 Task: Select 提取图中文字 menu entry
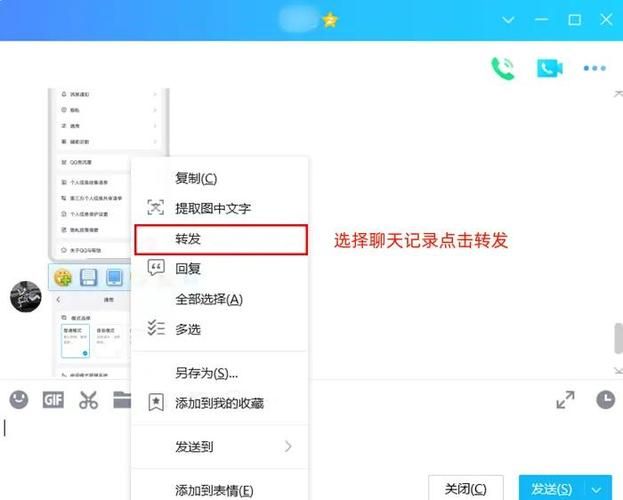[x=220, y=208]
